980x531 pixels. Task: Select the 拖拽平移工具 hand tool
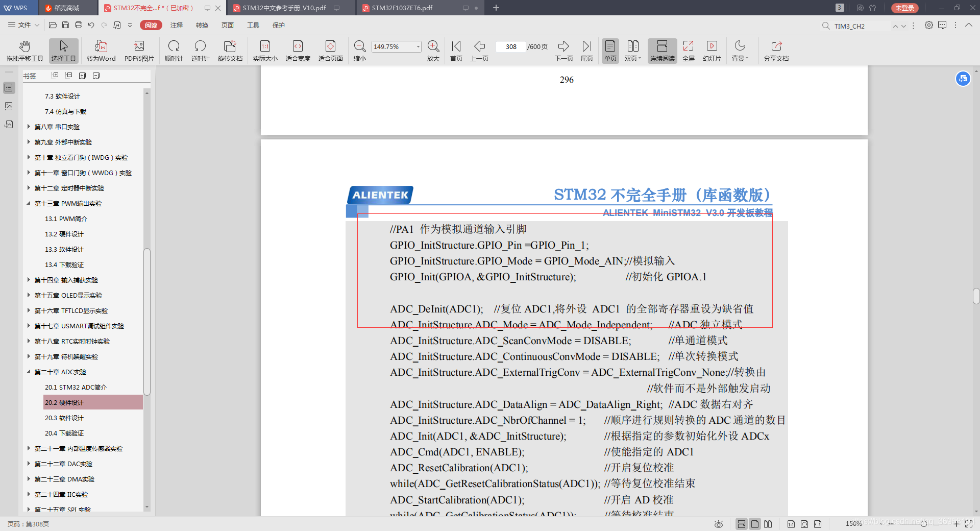24,51
